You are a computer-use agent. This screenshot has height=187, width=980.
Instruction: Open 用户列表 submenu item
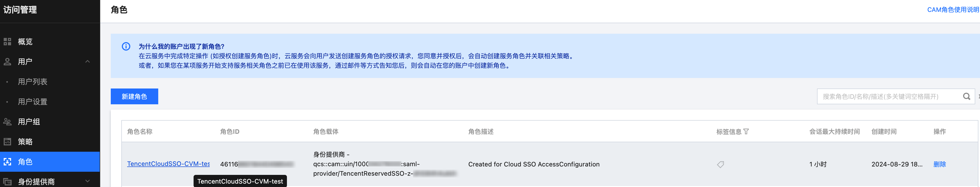tap(33, 82)
